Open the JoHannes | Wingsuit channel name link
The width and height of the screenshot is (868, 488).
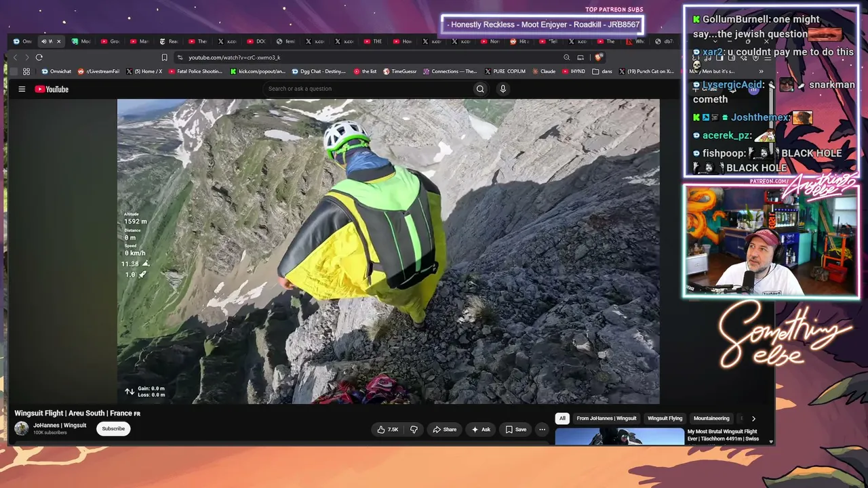[60, 425]
